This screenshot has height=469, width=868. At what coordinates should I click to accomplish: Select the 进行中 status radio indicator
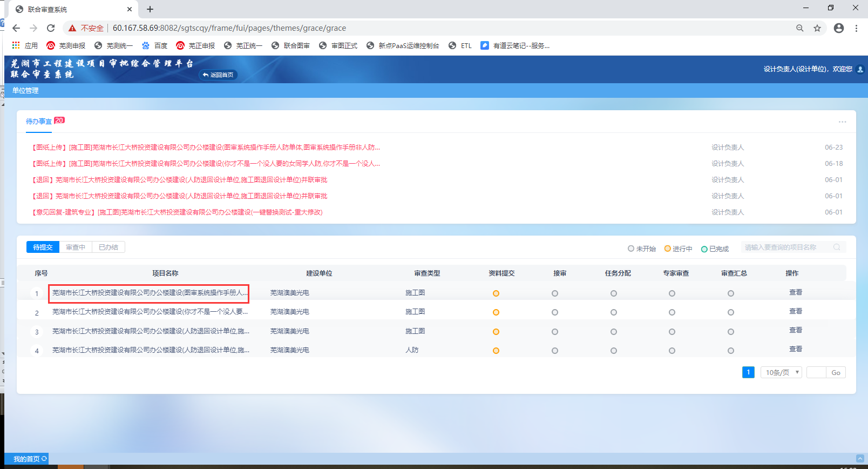coord(667,249)
